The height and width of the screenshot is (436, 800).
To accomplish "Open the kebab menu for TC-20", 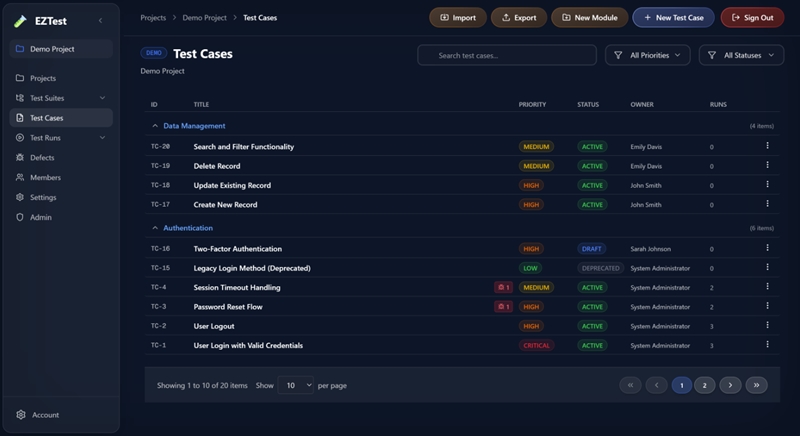I will [x=767, y=146].
